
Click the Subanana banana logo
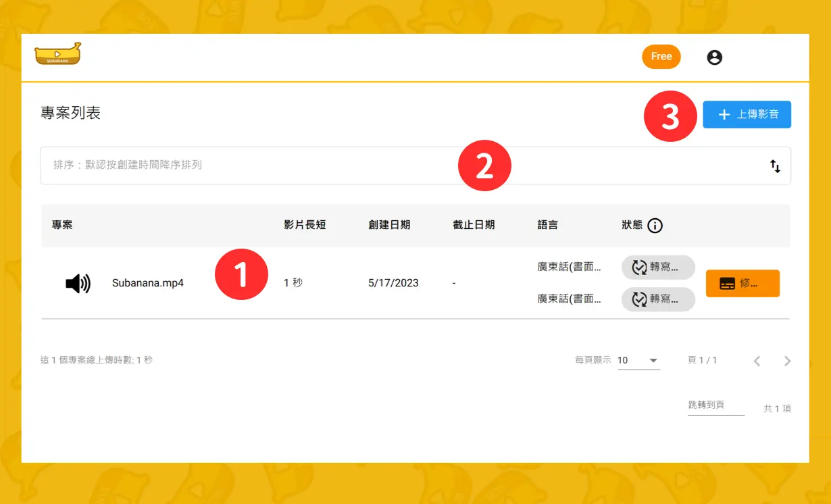pos(57,54)
